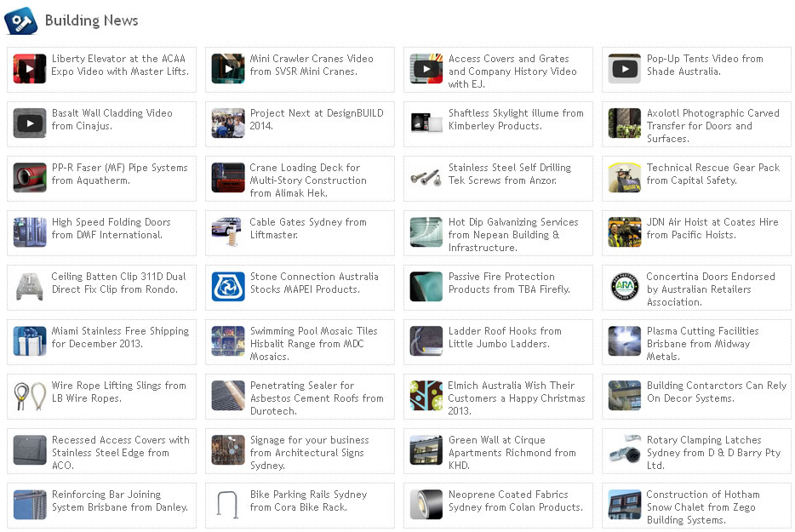Open the Stainless Steel Self Drilling Tek Screws link
Viewport: 795px width, 532px height.
coord(510,174)
